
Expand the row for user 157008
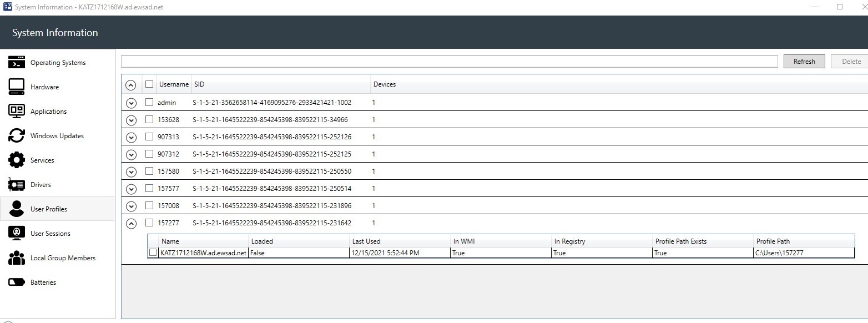(x=131, y=206)
